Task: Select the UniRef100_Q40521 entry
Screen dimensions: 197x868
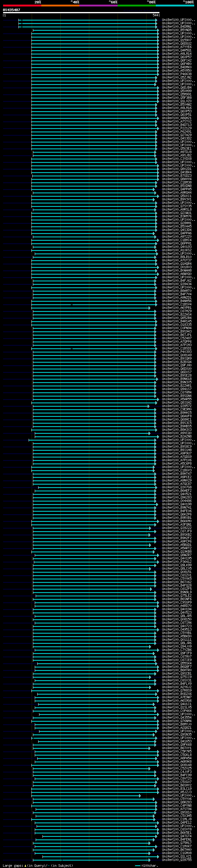Action: pyautogui.click(x=176, y=494)
